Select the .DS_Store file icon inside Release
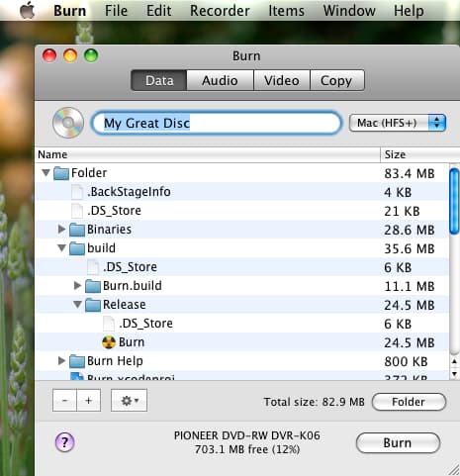460x476 pixels. click(109, 324)
